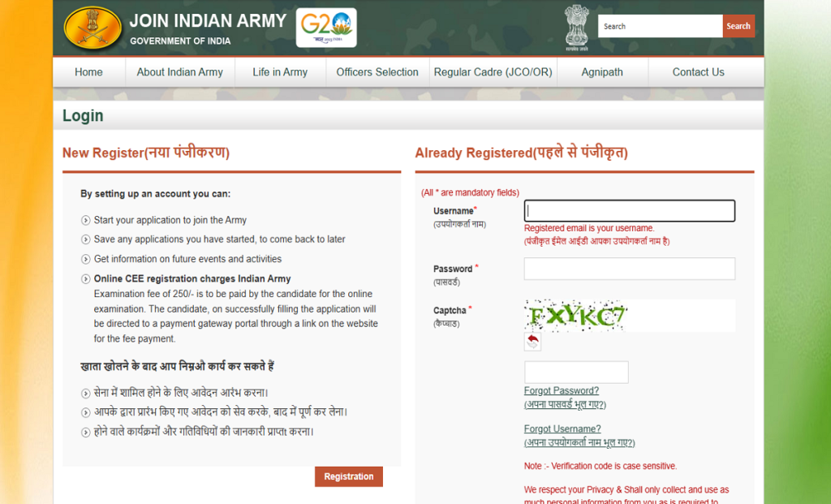Focus the Search text box in header
Screen dimensions: 831x504
tap(661, 26)
